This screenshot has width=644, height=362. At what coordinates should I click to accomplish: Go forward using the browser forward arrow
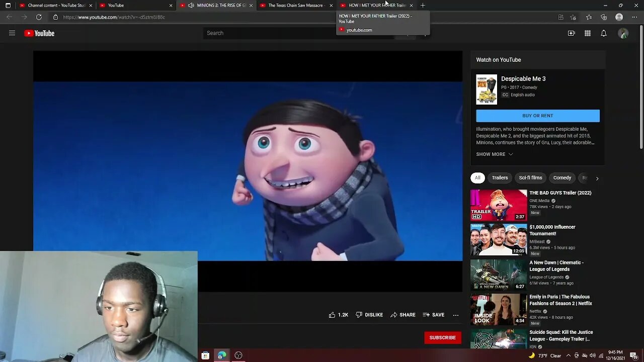tap(24, 17)
